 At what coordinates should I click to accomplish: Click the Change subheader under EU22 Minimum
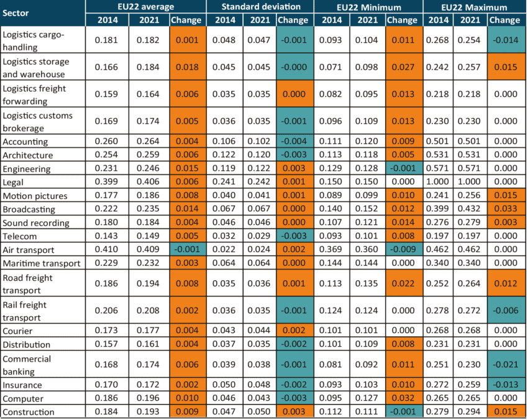[x=403, y=20]
